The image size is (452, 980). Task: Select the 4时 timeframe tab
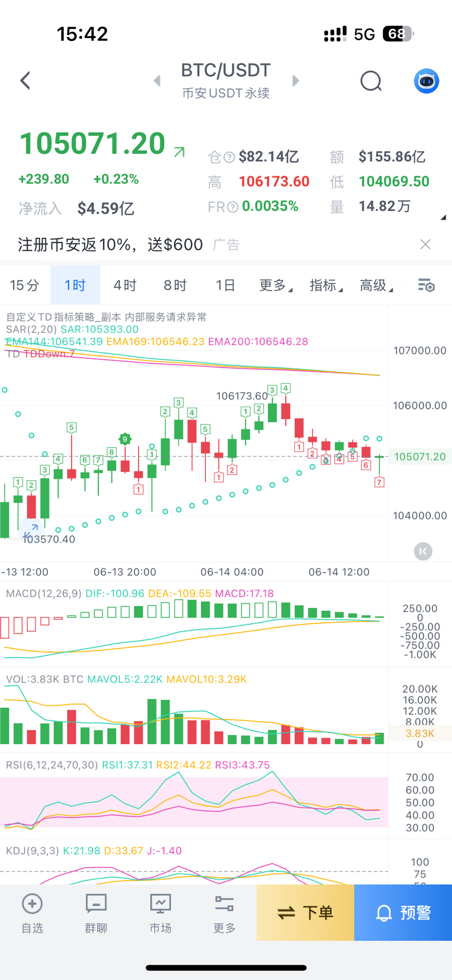tap(125, 285)
